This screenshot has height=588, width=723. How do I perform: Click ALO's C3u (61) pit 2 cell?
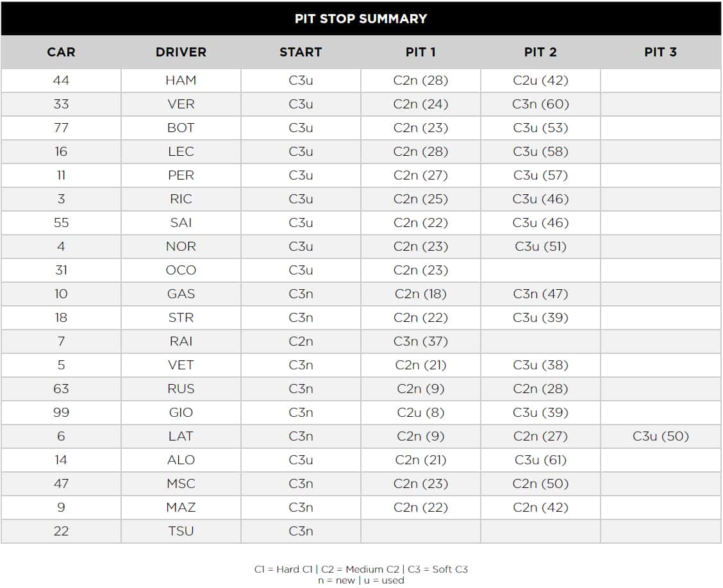click(540, 460)
